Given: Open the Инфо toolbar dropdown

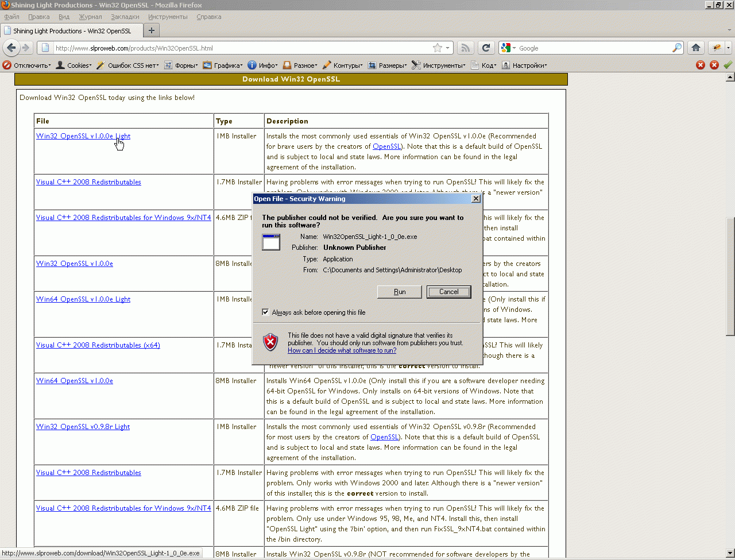Looking at the screenshot, I should click(262, 65).
